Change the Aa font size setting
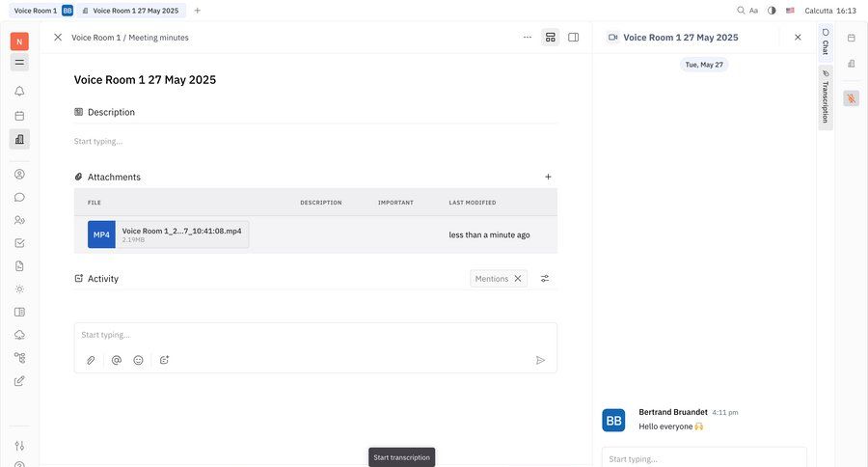 pos(753,11)
